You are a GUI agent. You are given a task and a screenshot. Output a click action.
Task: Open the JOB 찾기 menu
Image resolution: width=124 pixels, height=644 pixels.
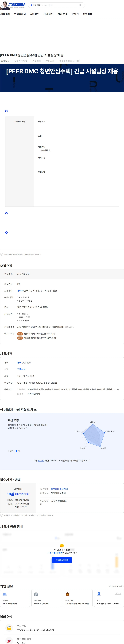(5, 14)
